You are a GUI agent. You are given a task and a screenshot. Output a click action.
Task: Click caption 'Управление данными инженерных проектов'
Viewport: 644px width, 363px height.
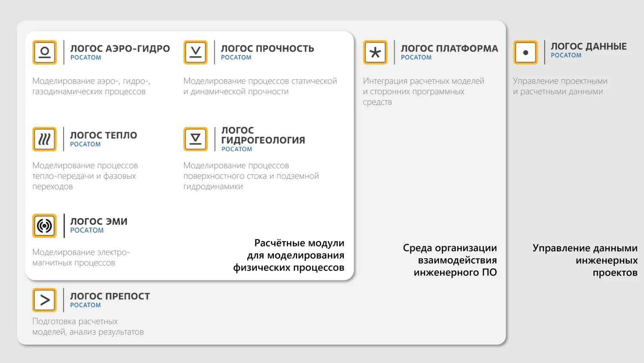pos(585,260)
